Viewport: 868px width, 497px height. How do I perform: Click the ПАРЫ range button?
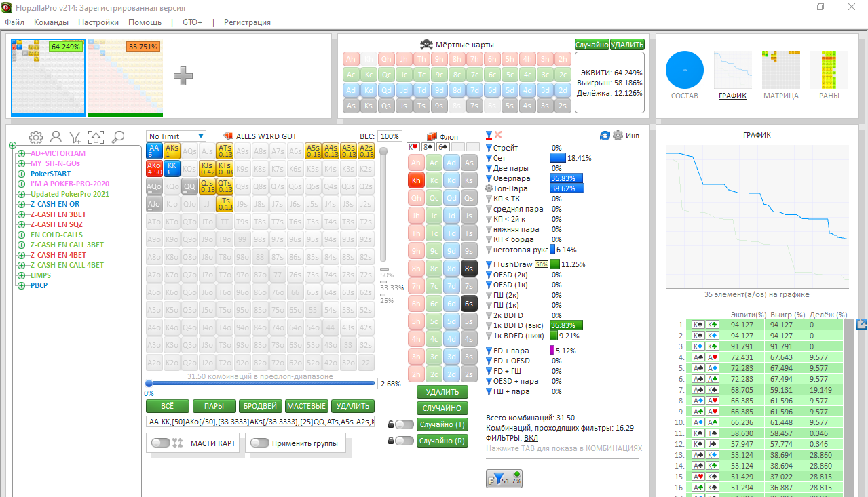[214, 406]
